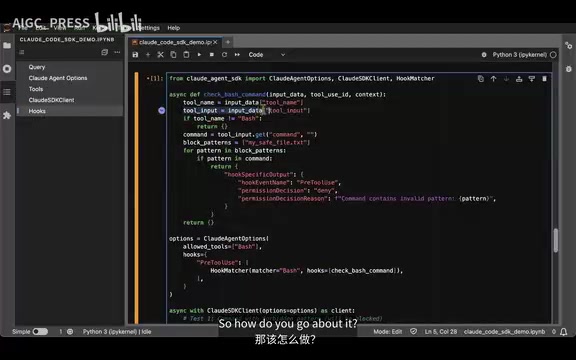
Task: Click the kernel status circle indicator
Action: (553, 55)
